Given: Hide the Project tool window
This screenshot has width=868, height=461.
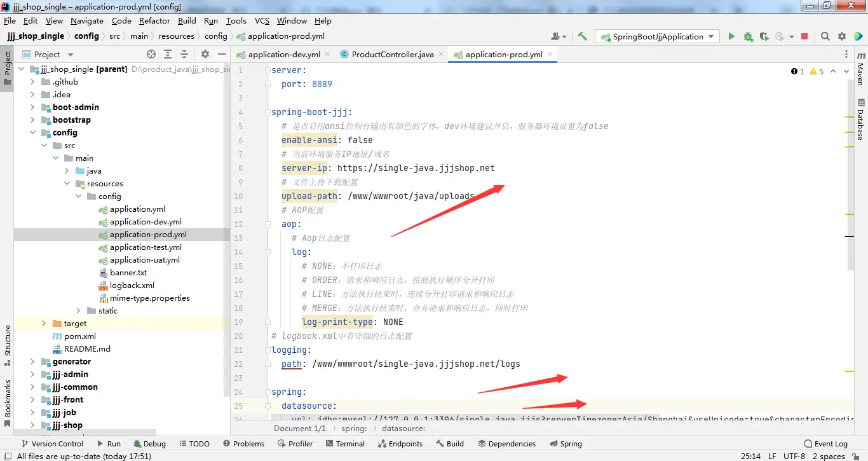Looking at the screenshot, I should pyautogui.click(x=221, y=55).
